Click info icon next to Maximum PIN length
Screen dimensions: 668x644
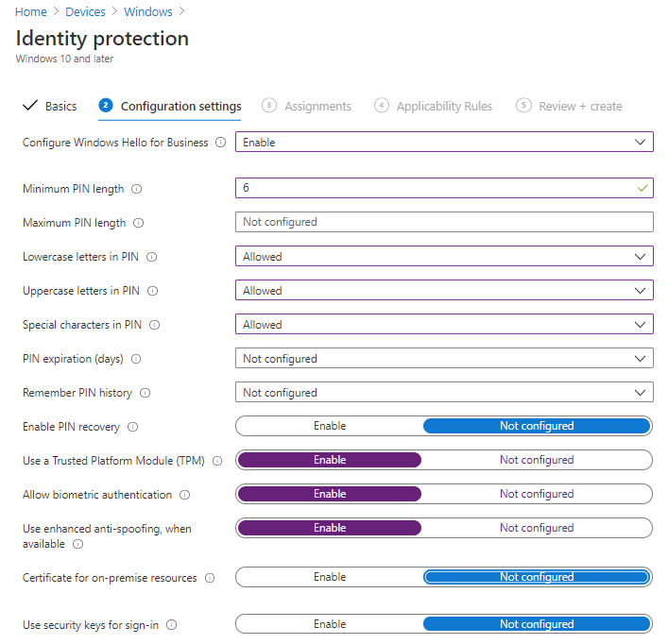[x=139, y=223]
